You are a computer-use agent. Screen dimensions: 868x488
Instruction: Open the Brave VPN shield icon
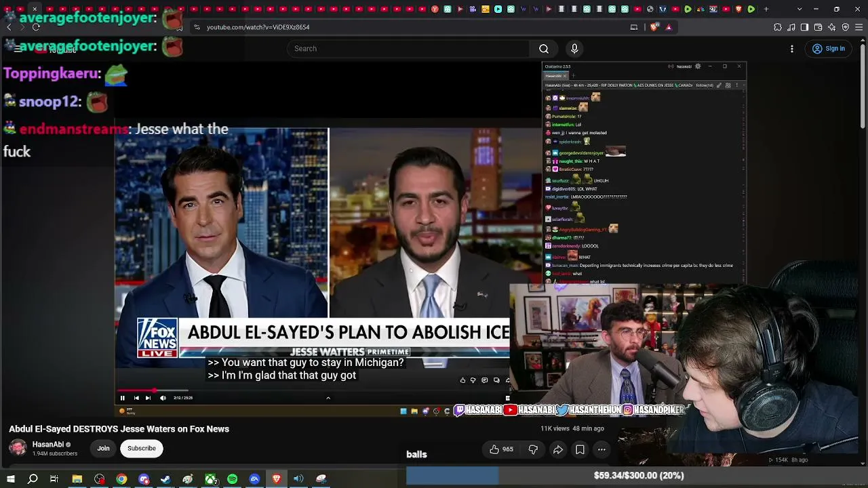pos(846,27)
